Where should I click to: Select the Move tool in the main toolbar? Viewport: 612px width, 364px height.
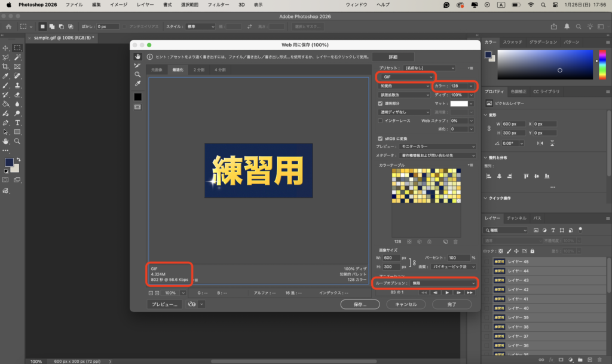[x=5, y=48]
